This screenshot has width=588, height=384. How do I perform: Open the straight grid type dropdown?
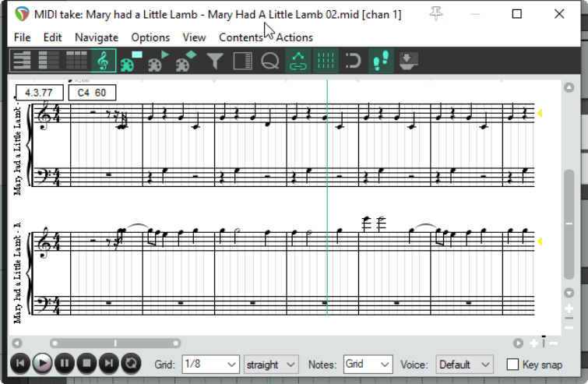(x=271, y=364)
